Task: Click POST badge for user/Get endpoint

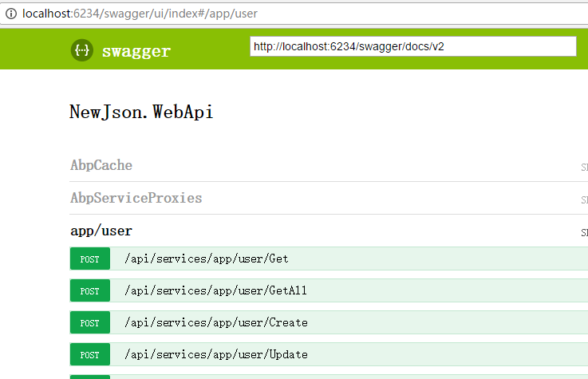Action: (x=90, y=259)
